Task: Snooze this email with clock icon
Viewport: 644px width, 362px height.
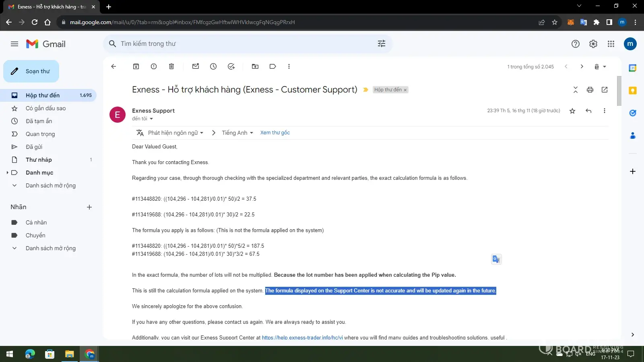Action: [213, 66]
